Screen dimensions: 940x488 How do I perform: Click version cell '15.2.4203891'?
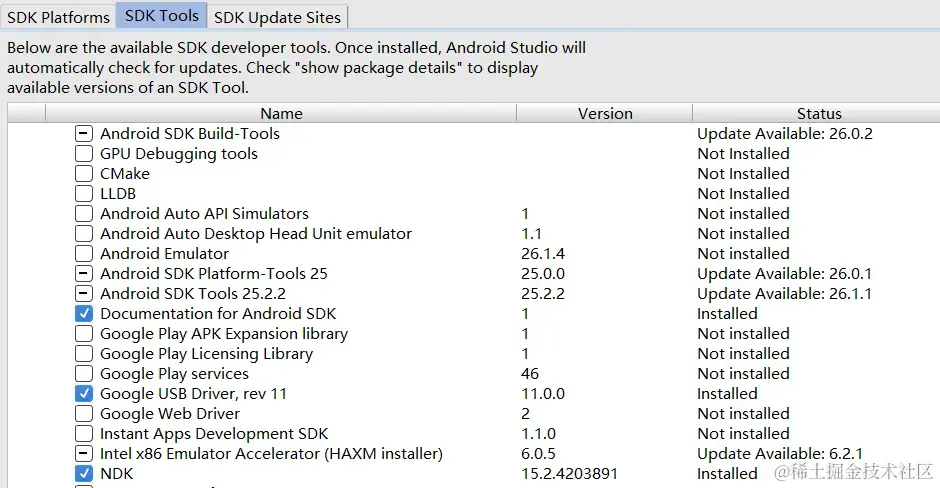[570, 474]
